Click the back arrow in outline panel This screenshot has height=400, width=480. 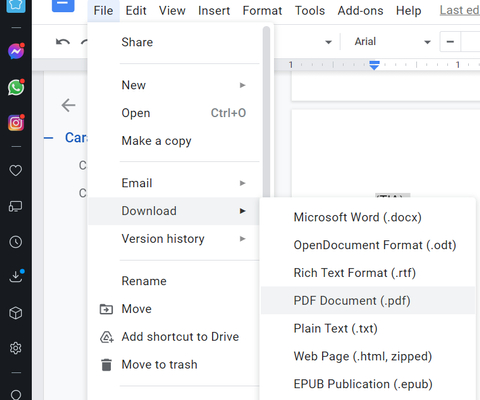(69, 105)
